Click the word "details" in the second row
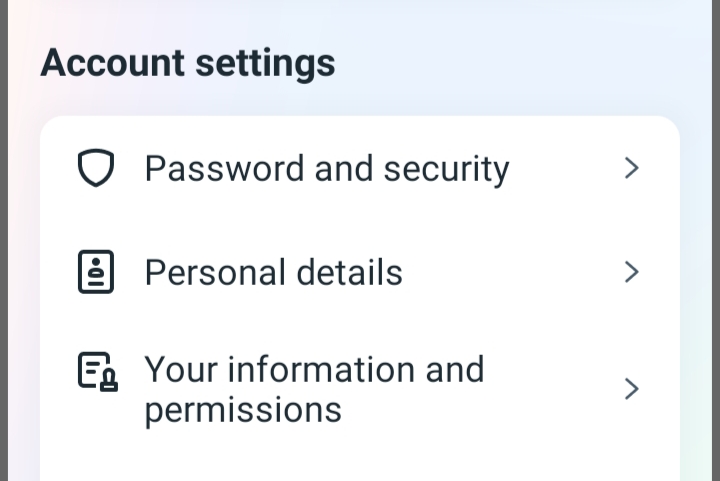Viewport: 720px width, 481px height. 350,272
